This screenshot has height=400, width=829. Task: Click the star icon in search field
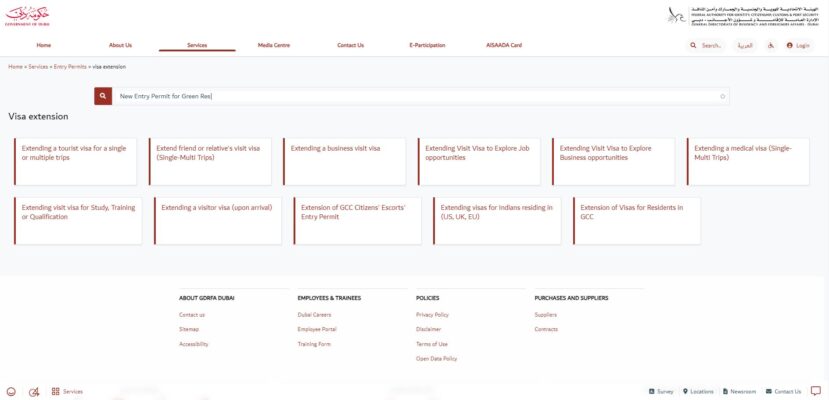click(x=722, y=97)
